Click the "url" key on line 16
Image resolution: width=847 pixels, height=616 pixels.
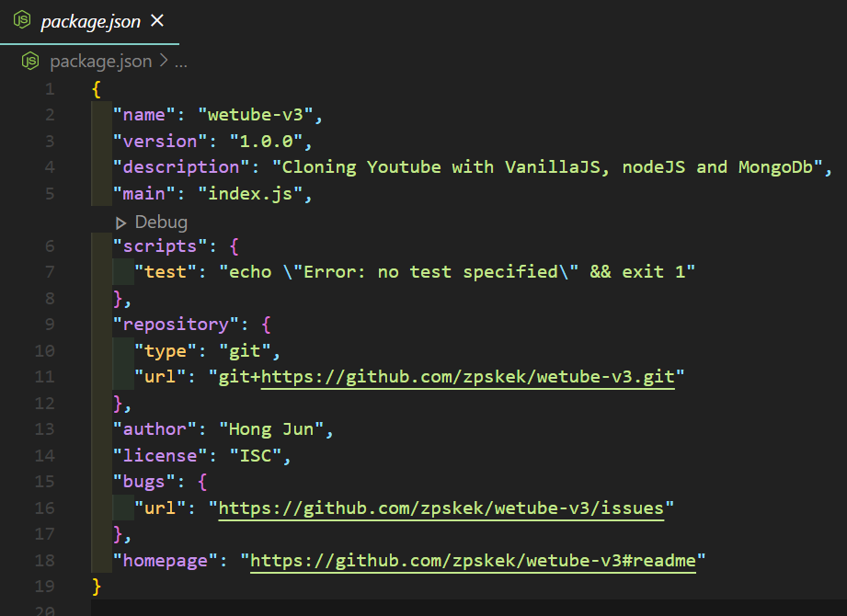coord(160,508)
